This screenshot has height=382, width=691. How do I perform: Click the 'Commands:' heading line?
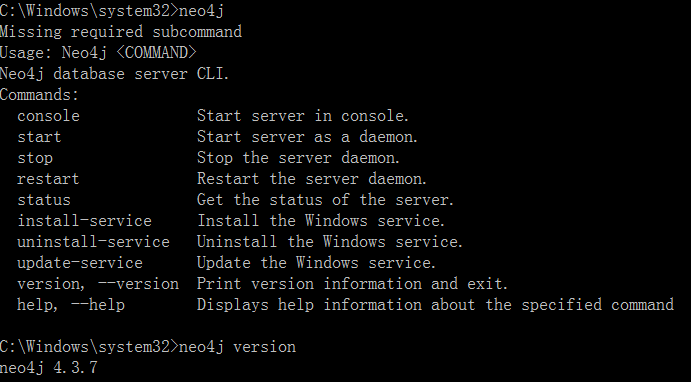(39, 95)
